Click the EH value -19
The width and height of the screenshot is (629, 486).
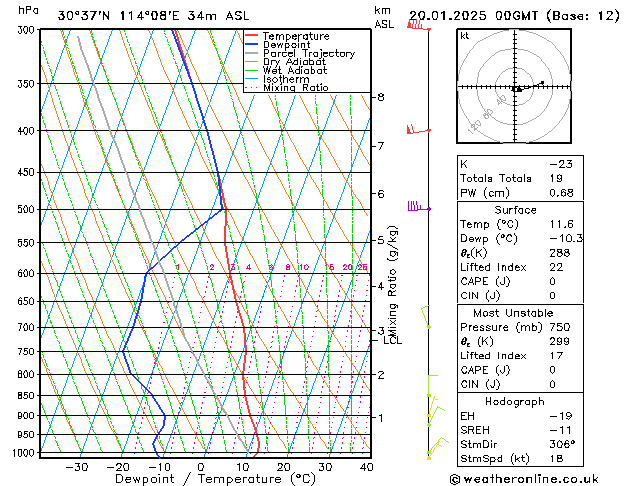tap(561, 416)
